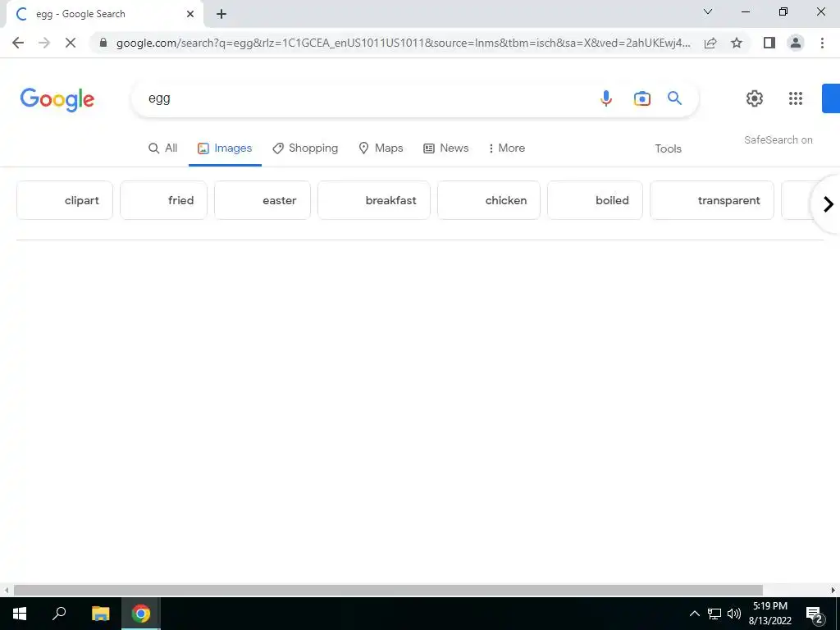Expand the More search categories menu

click(x=506, y=148)
